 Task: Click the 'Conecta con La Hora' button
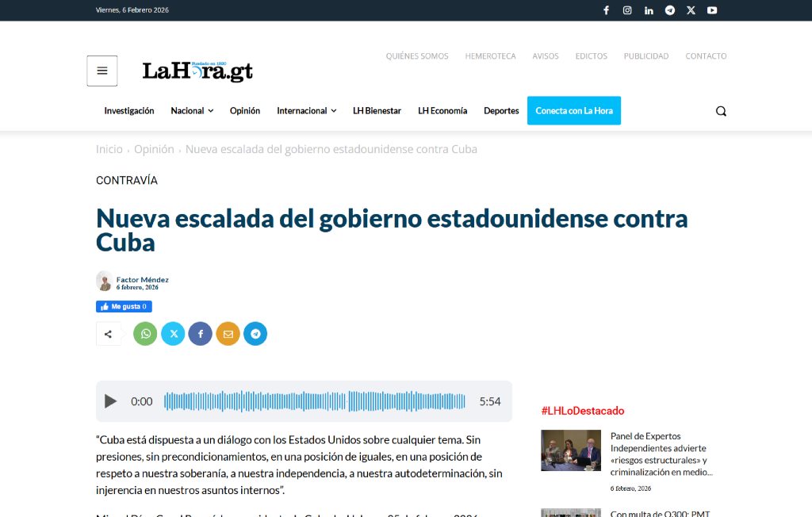click(573, 111)
